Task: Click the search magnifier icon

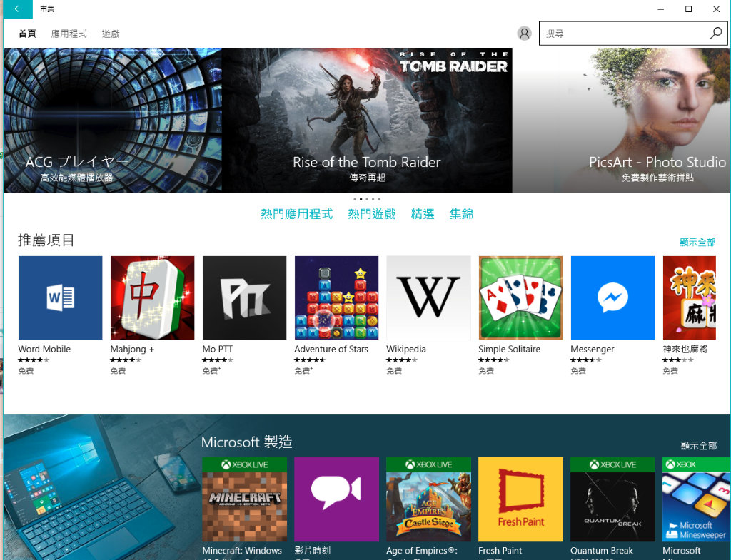Action: [x=715, y=34]
